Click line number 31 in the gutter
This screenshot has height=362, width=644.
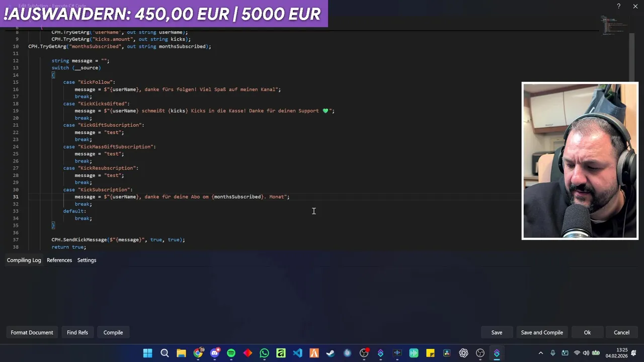(16, 197)
